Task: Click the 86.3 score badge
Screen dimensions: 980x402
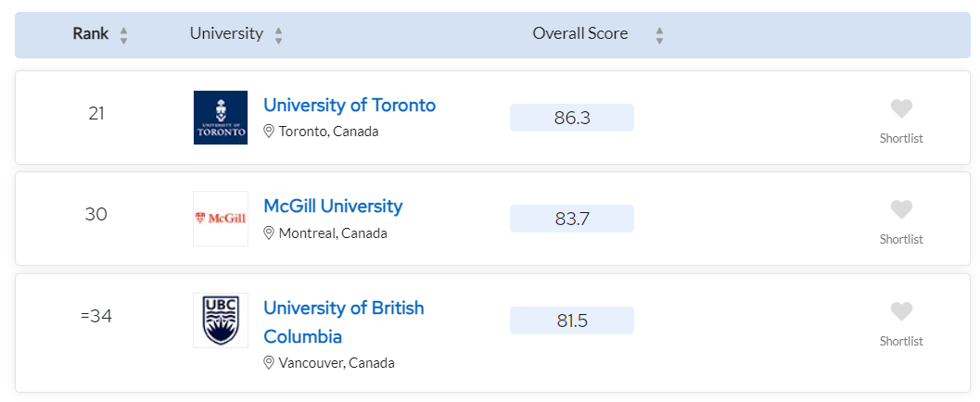Action: 572,118
